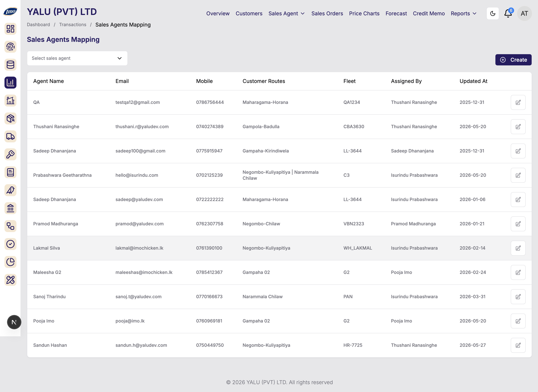Open the factory icon in sidebar
This screenshot has width=538, height=392.
click(10, 100)
